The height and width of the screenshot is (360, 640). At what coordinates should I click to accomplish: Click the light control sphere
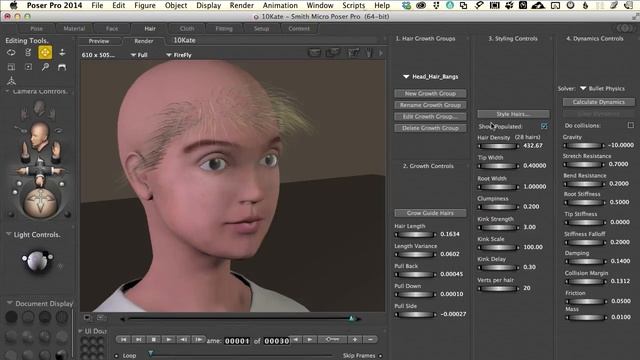pyautogui.click(x=37, y=260)
